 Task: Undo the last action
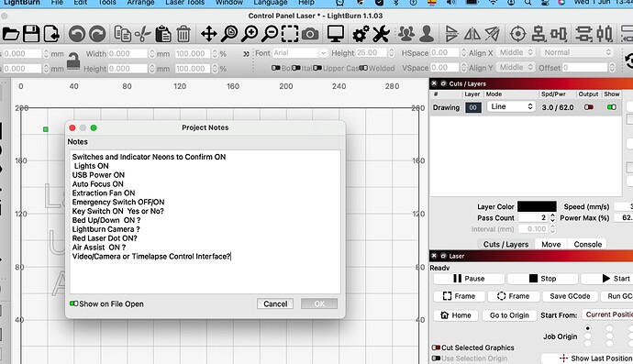point(77,34)
